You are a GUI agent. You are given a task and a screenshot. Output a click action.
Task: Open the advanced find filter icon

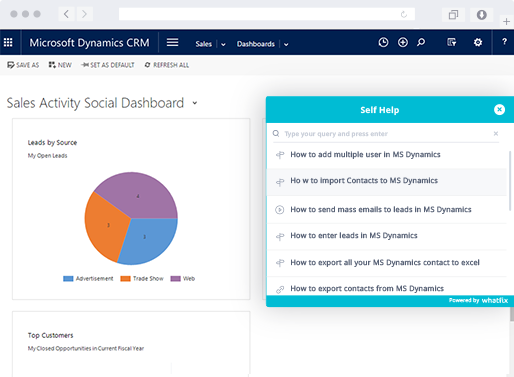click(452, 42)
